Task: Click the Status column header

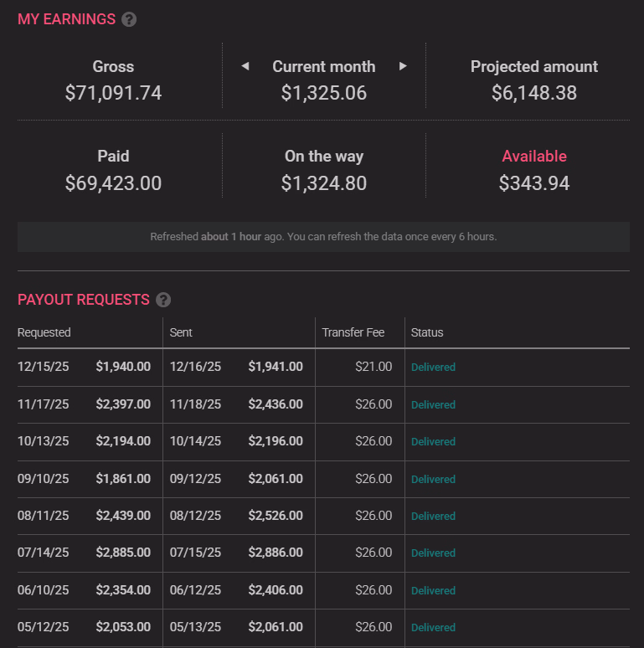Action: [x=427, y=332]
